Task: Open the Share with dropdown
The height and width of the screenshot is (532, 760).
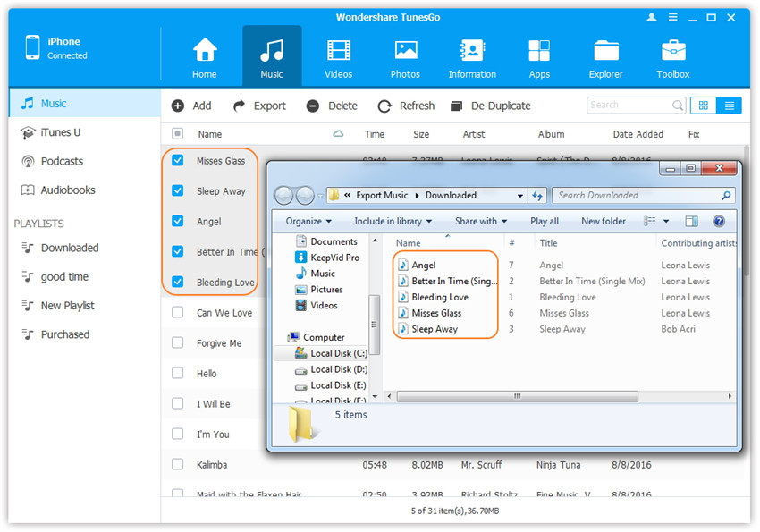Action: click(x=481, y=222)
